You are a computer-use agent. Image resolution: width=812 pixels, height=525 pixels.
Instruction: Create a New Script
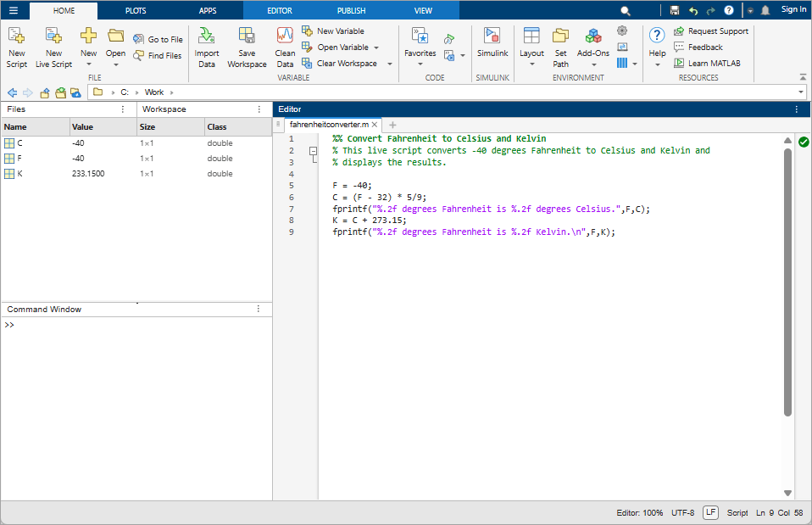[17, 47]
